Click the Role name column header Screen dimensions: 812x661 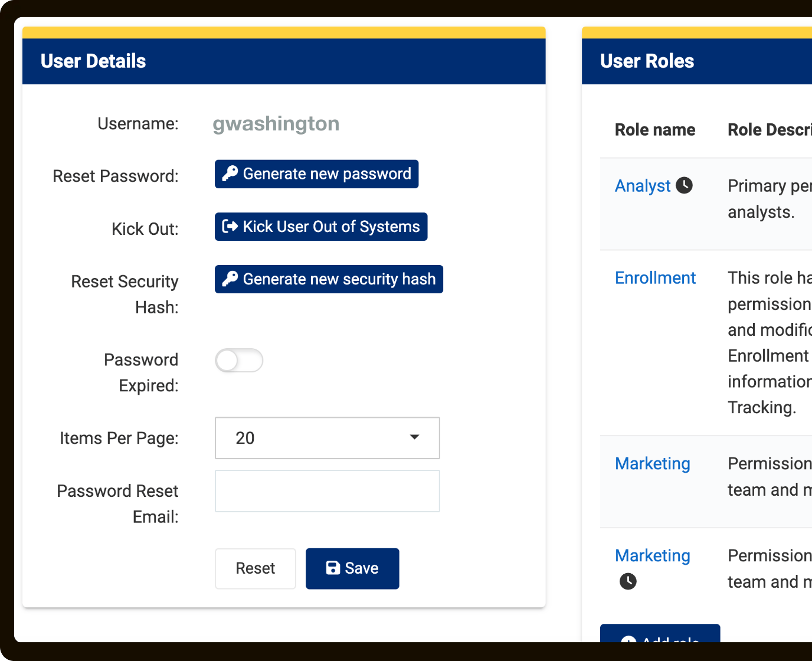pyautogui.click(x=654, y=130)
